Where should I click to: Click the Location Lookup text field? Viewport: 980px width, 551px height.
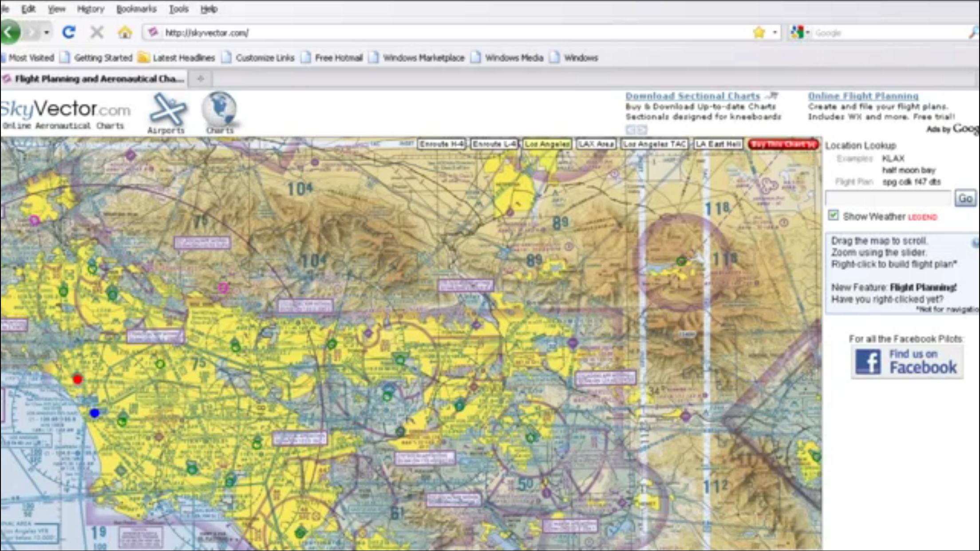[x=889, y=198]
